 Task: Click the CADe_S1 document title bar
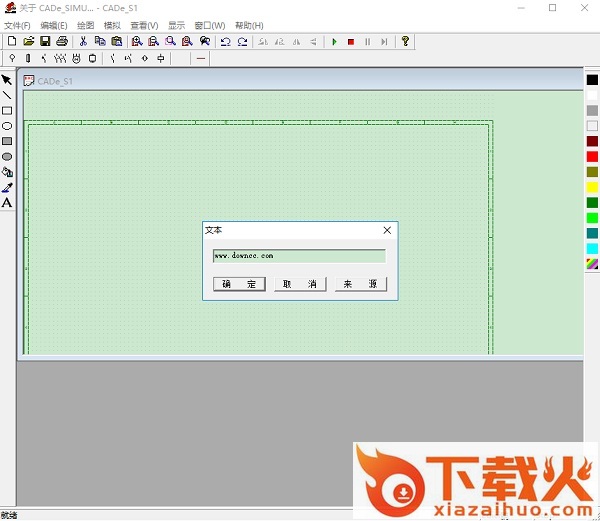(302, 81)
